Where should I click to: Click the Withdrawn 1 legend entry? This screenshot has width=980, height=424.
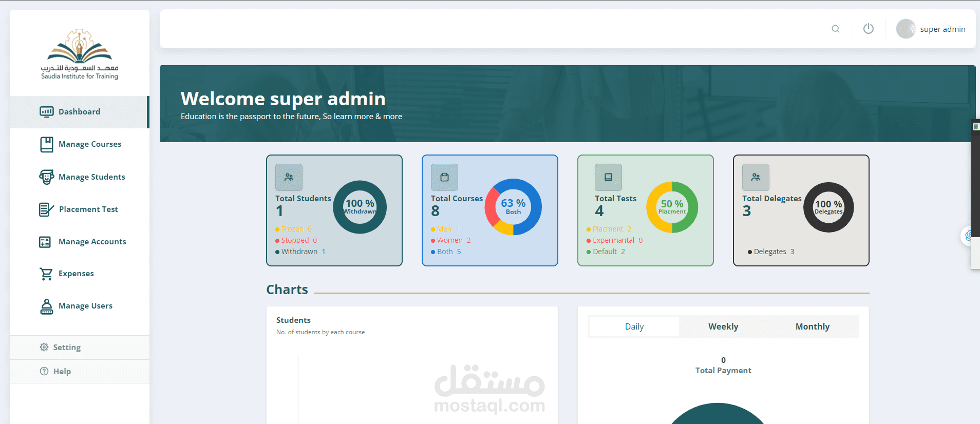300,252
